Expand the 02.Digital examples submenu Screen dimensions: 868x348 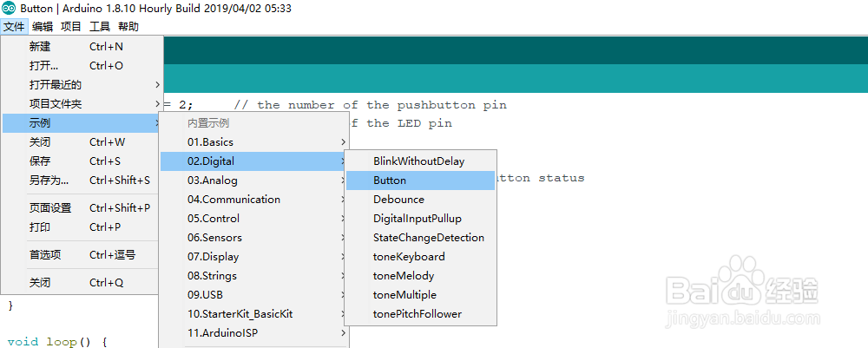(254, 161)
